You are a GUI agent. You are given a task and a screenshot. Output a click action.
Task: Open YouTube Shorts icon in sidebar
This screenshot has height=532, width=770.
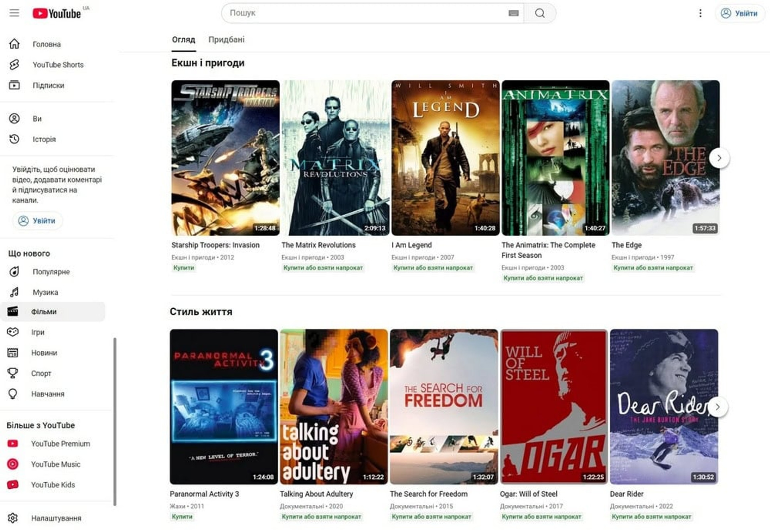(x=14, y=65)
